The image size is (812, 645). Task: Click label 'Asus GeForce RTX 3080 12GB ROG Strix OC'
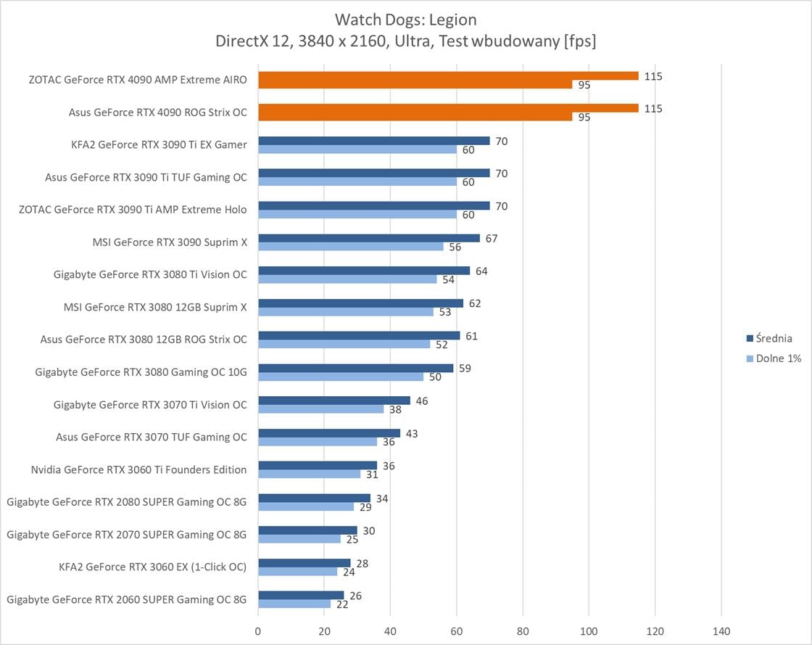tap(144, 340)
